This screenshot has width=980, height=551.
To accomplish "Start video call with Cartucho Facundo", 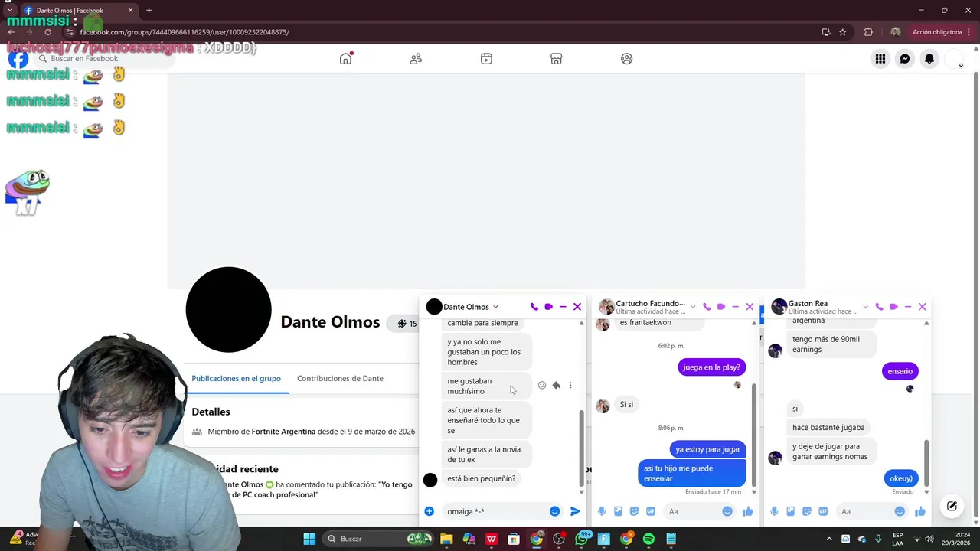I will 721,307.
